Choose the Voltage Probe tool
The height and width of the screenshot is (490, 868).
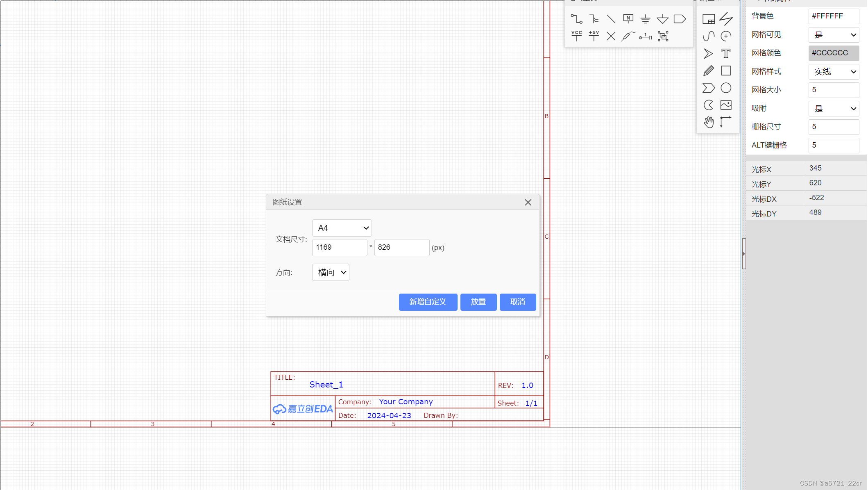point(628,36)
